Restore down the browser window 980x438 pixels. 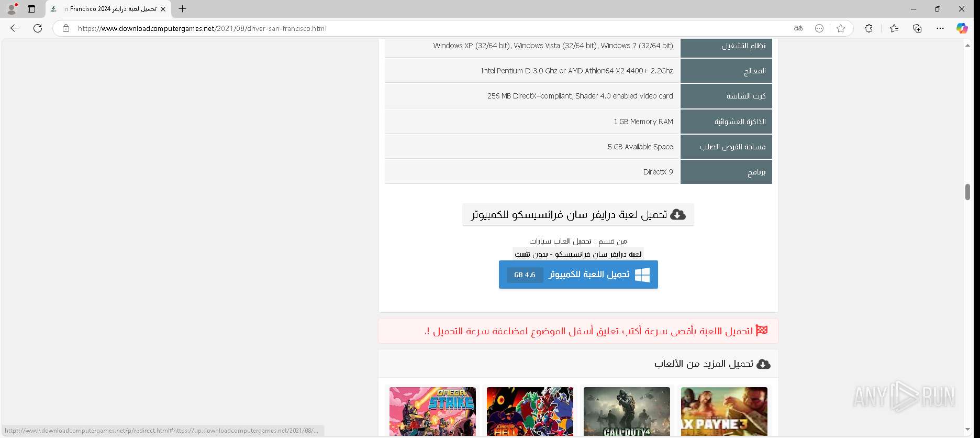pos(938,9)
